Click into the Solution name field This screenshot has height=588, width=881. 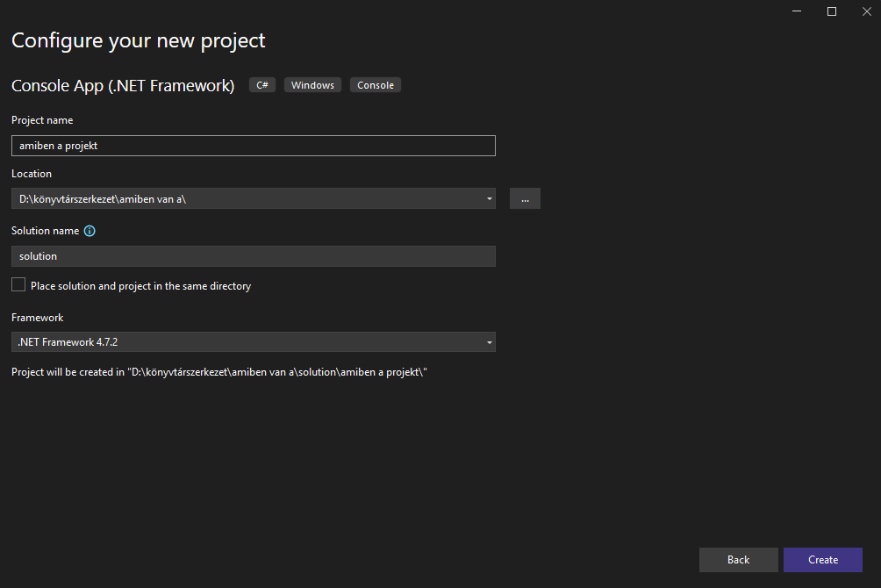[x=253, y=256]
